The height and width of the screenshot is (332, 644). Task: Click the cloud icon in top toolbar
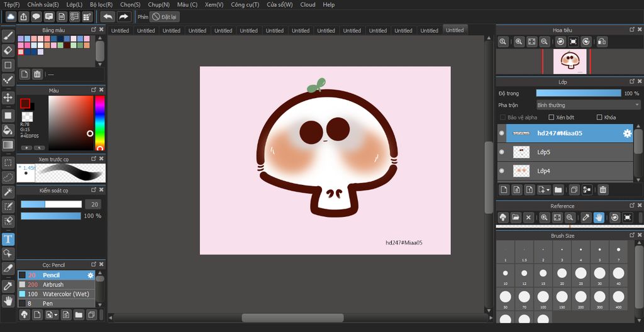11,17
